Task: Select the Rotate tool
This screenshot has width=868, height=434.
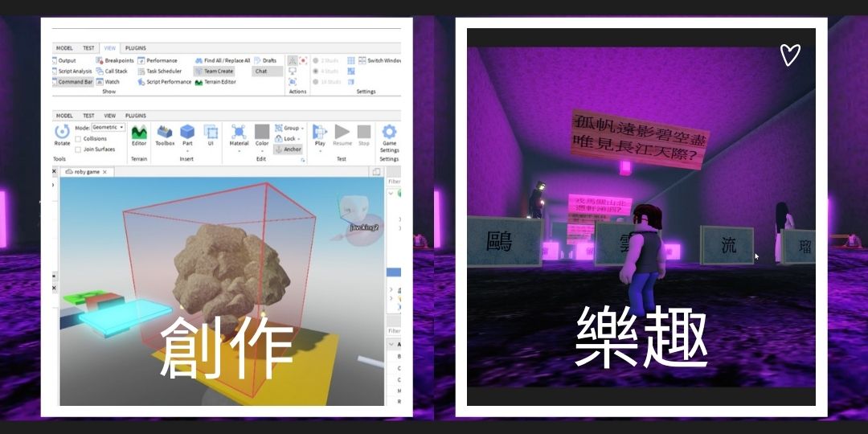Action: coord(62,133)
